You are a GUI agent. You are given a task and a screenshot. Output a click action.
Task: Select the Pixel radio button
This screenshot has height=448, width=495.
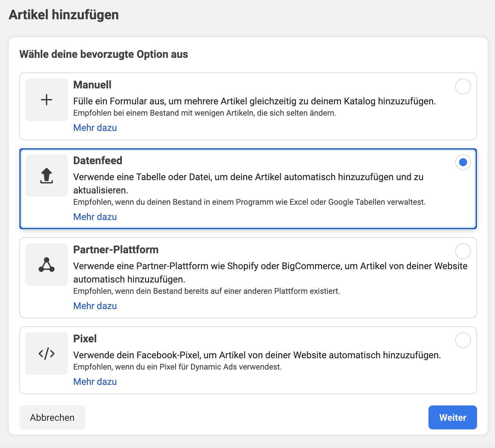(463, 340)
